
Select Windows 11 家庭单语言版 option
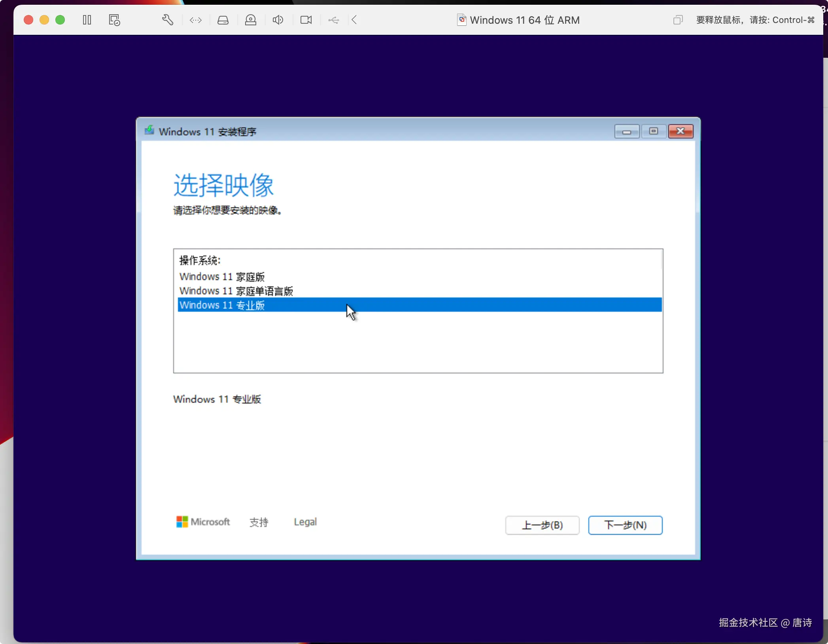236,291
